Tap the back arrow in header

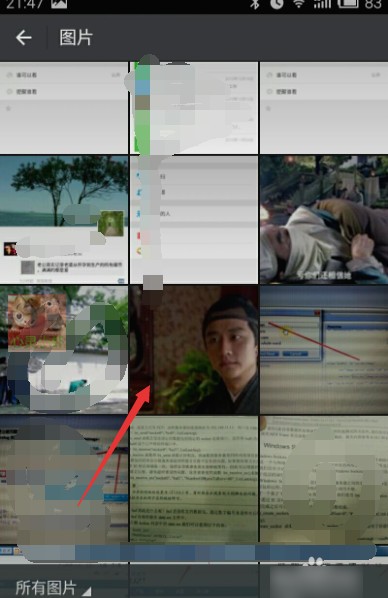(24, 38)
